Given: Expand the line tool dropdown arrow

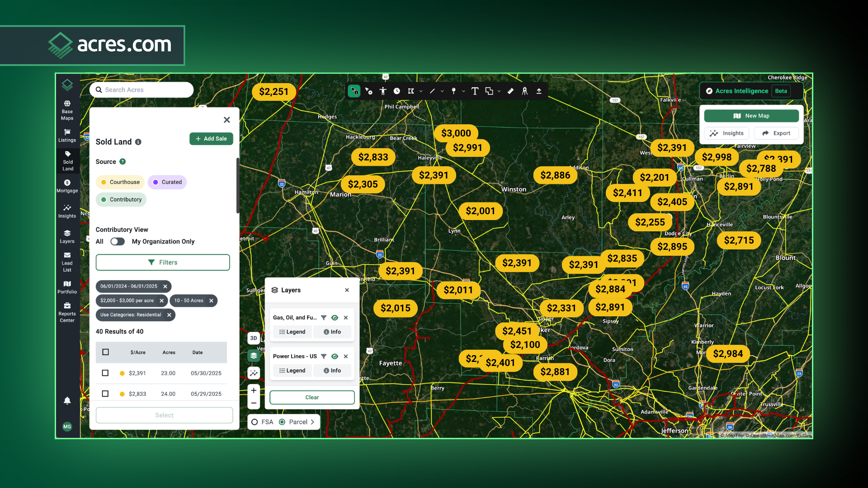Looking at the screenshot, I should pos(442,91).
